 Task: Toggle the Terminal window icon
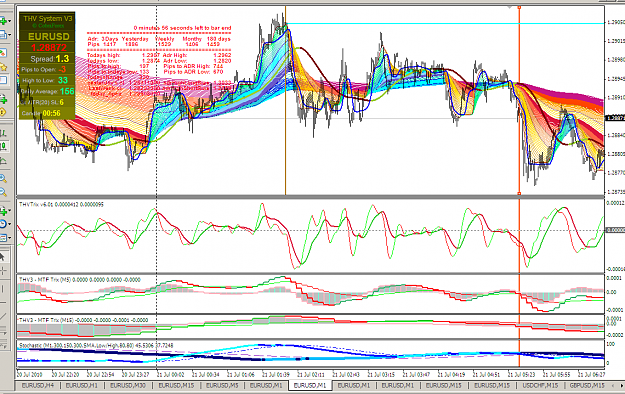coord(3,80)
